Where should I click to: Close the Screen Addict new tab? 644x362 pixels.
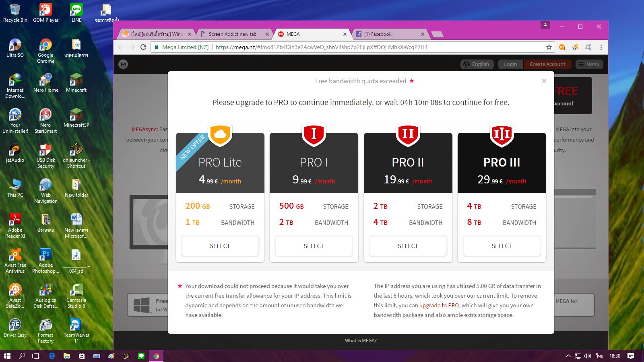(x=266, y=34)
